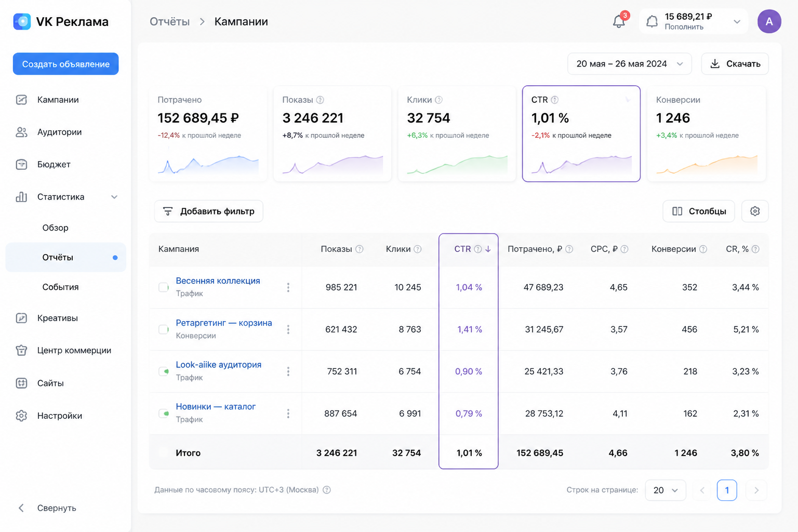
Task: Click Отчёты breadcrumb link
Action: 169,22
